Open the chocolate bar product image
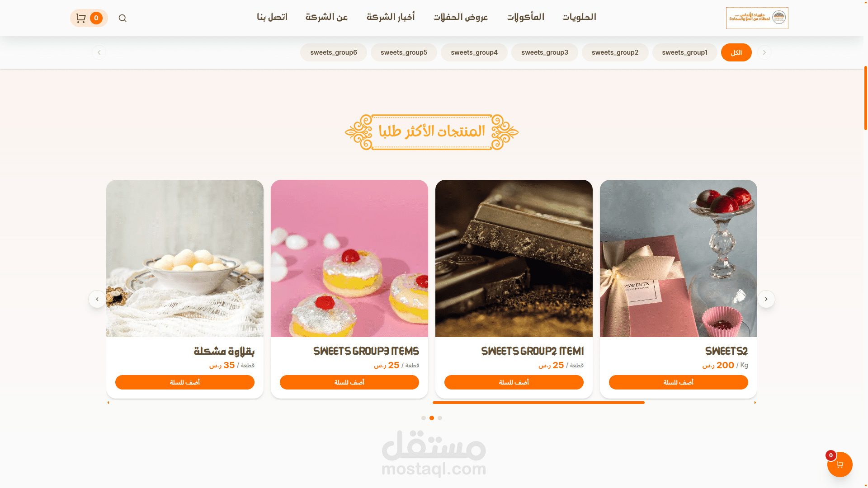The image size is (868, 488). (514, 258)
